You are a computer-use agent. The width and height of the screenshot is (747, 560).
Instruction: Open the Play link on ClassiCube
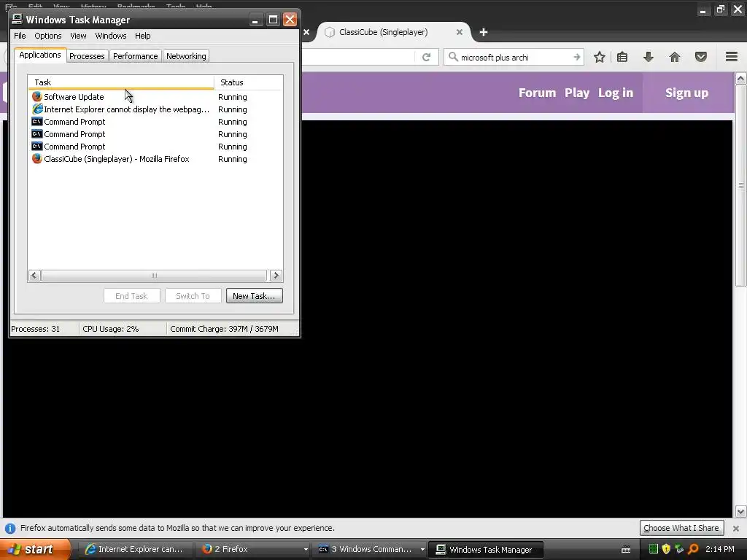click(x=577, y=93)
